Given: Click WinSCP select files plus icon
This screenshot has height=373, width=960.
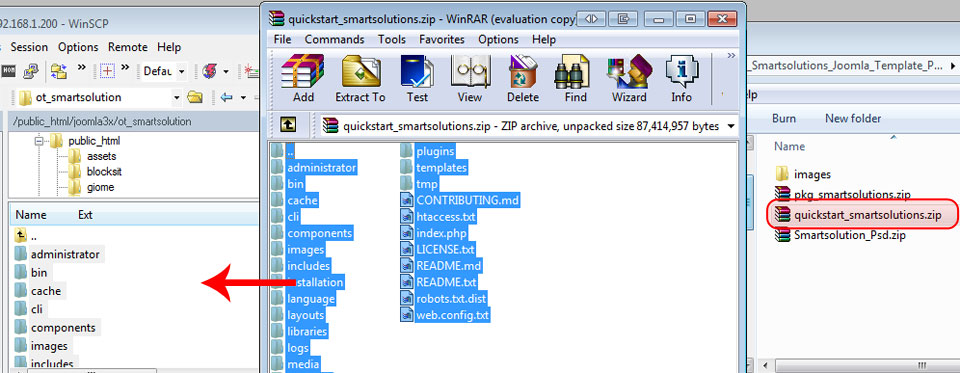Looking at the screenshot, I should coord(108,71).
